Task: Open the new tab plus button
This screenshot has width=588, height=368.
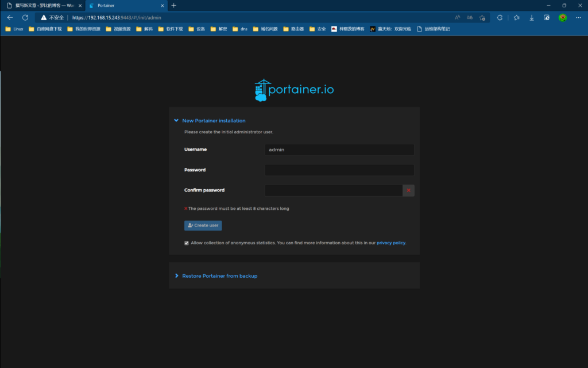Action: pos(174,5)
